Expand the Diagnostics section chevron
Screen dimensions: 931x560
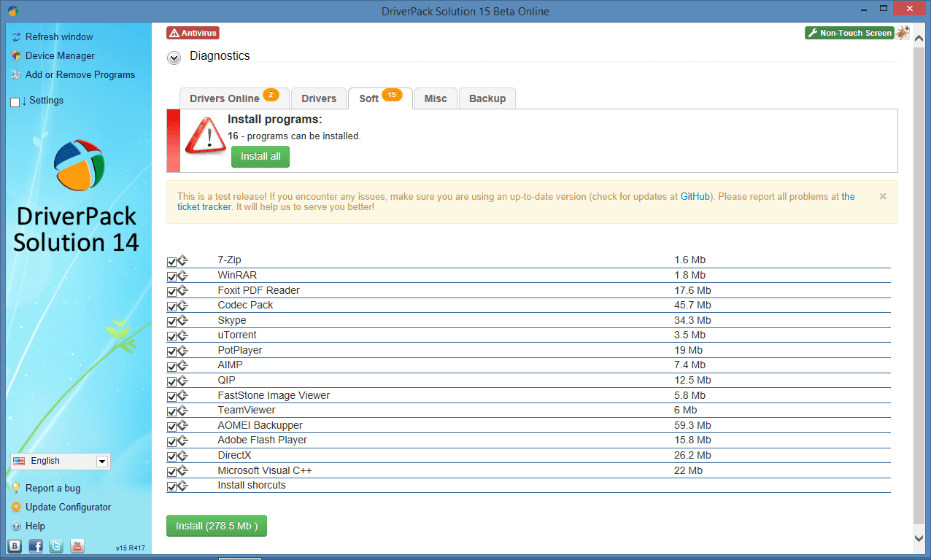point(174,58)
